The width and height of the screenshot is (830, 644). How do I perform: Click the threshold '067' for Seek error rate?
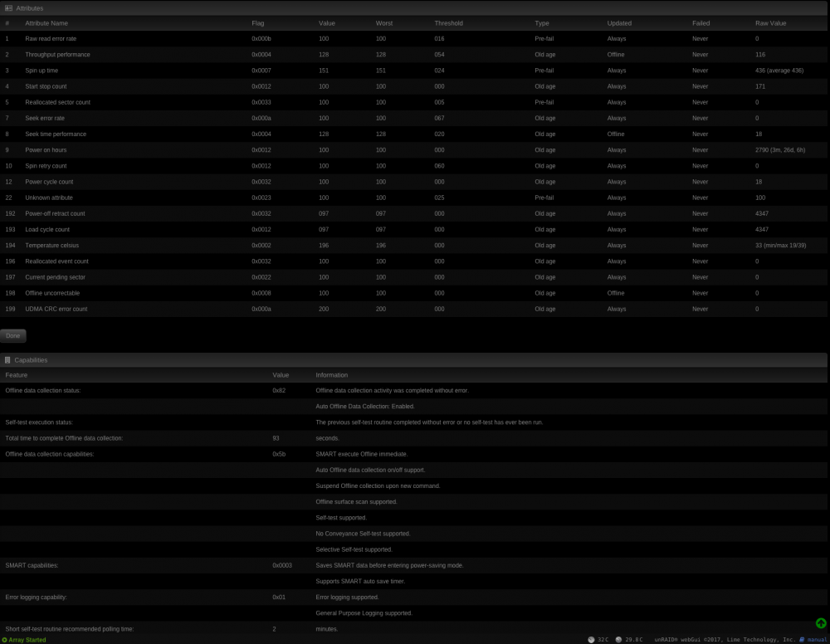click(x=439, y=118)
